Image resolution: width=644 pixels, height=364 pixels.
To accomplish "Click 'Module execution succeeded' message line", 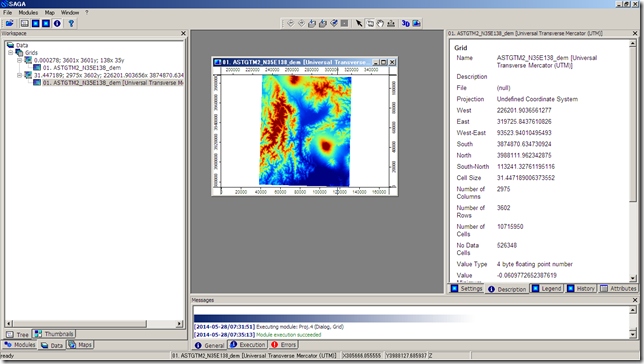I will coord(289,335).
